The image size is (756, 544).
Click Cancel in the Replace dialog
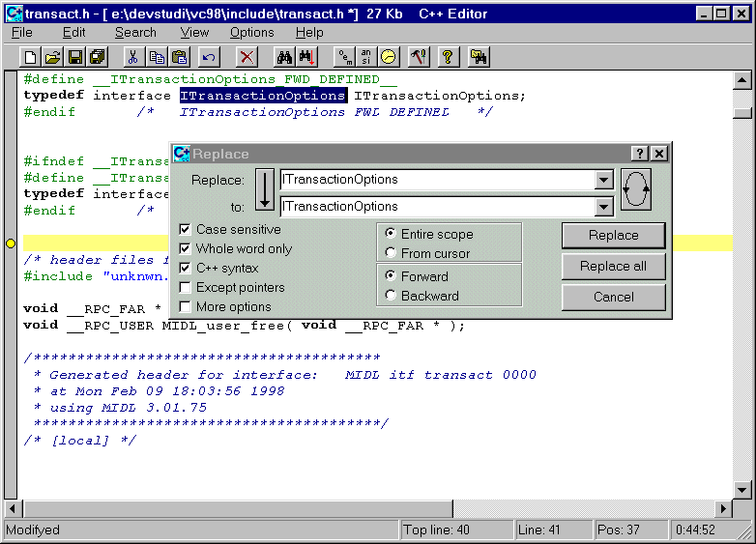click(x=613, y=298)
